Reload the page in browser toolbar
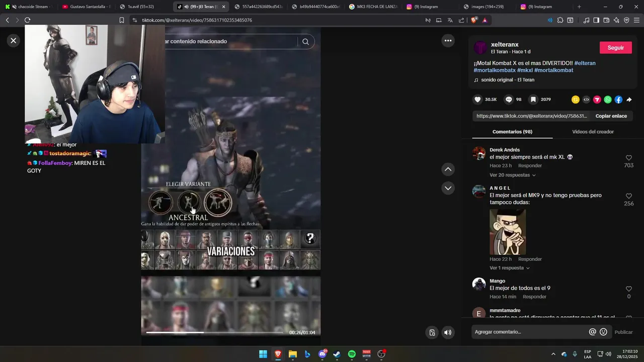Image resolution: width=644 pixels, height=362 pixels. 27,20
